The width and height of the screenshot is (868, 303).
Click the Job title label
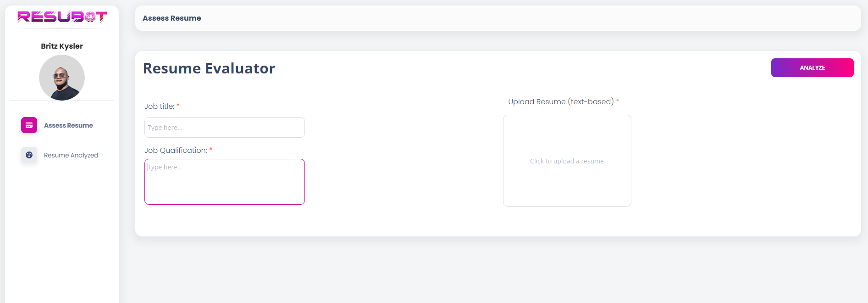(160, 106)
